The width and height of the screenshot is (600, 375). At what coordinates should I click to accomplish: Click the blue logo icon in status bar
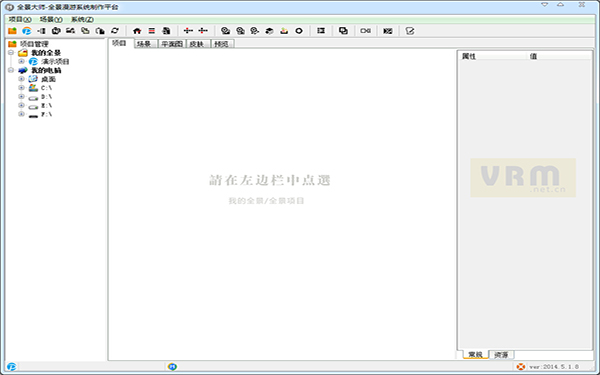(11, 367)
